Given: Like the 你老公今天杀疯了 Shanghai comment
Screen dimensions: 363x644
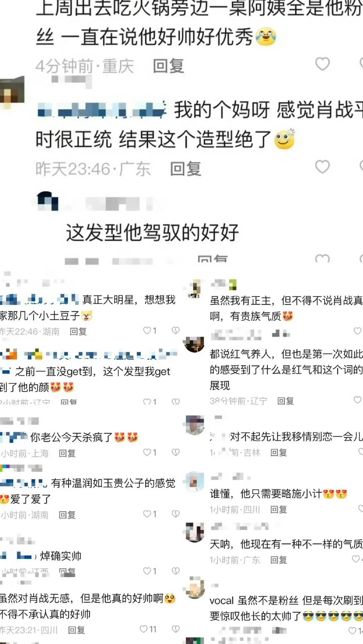Looking at the screenshot, I should (147, 452).
